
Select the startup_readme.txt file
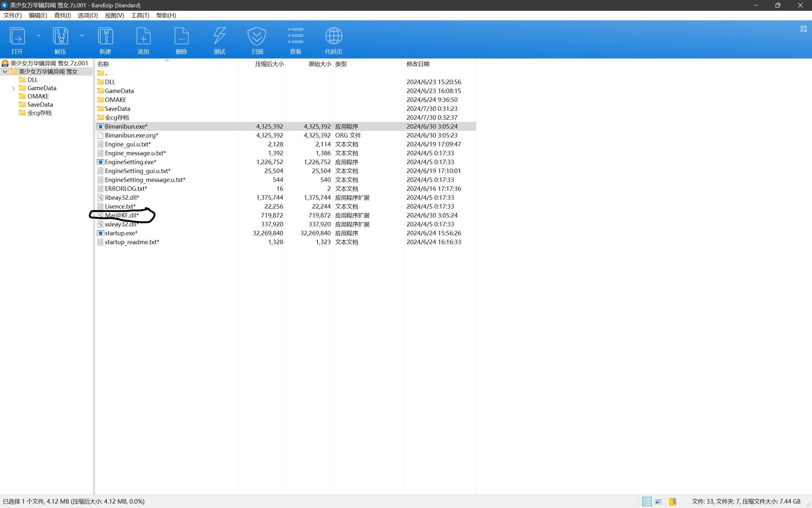point(132,242)
